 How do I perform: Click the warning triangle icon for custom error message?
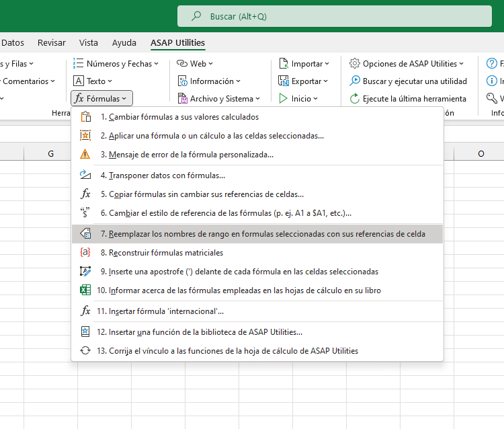85,155
